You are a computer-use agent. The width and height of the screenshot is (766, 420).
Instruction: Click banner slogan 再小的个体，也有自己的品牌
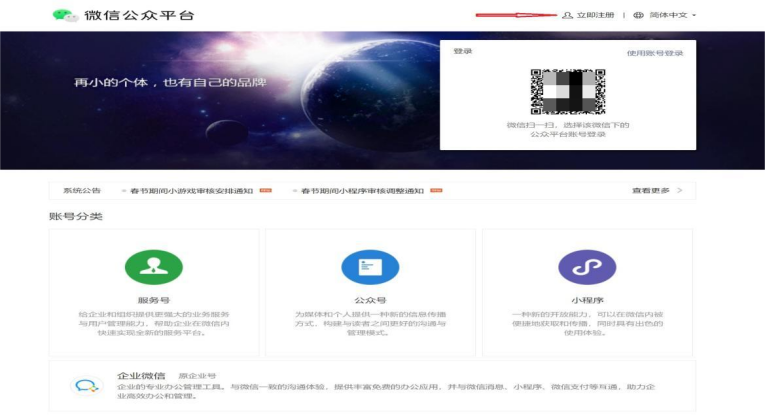(x=170, y=82)
